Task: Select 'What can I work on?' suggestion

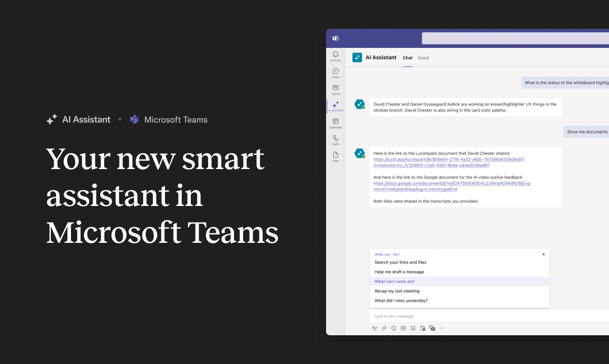Action: tap(459, 282)
